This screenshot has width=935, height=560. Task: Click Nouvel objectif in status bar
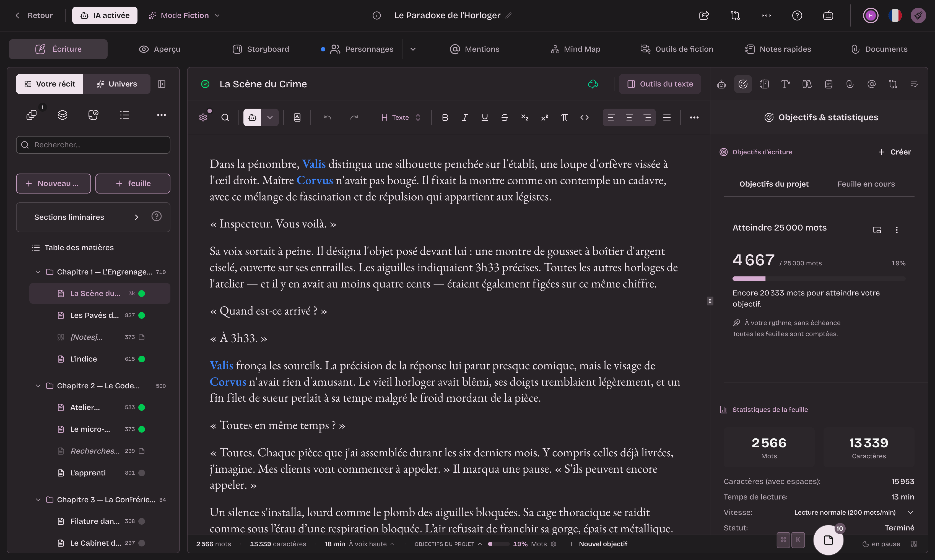pos(598,544)
